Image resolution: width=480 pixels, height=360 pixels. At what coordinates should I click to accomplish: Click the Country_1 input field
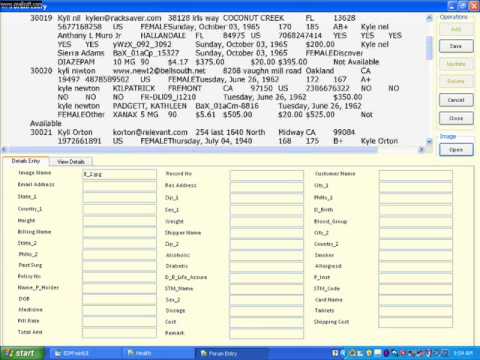point(119,209)
